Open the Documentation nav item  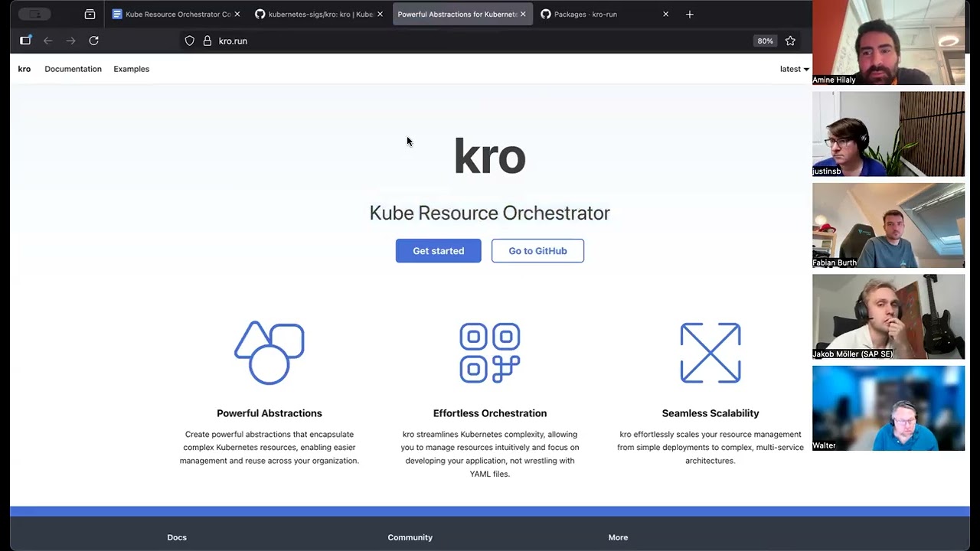click(x=73, y=69)
